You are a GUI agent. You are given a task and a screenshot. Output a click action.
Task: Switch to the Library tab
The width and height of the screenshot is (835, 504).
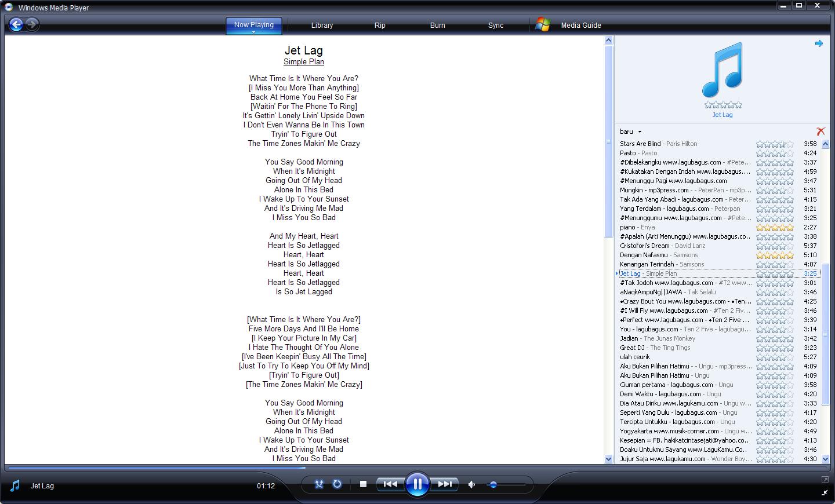(x=322, y=25)
